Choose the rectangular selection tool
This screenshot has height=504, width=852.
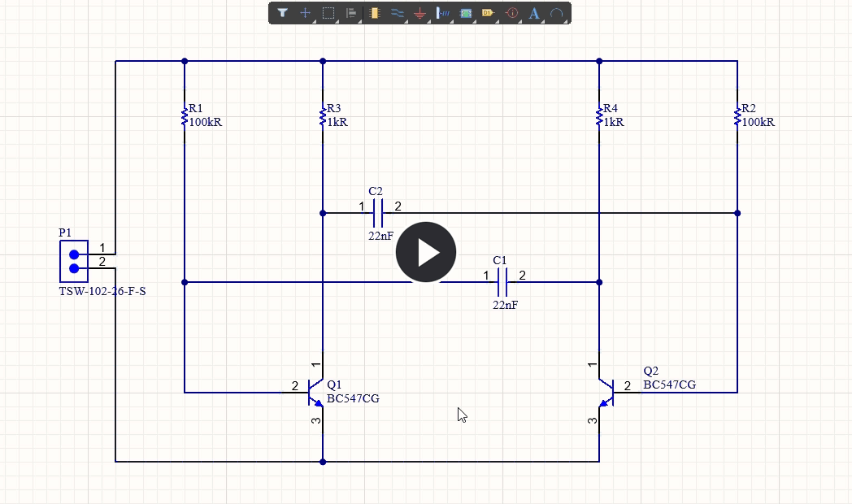328,13
